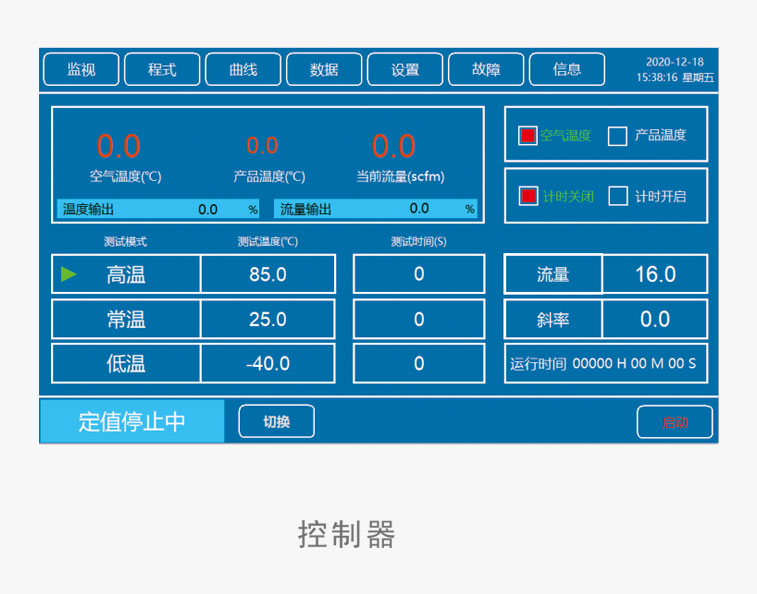757x594 pixels.
Task: Select the 常温 normal temperature mode
Action: coord(126,319)
